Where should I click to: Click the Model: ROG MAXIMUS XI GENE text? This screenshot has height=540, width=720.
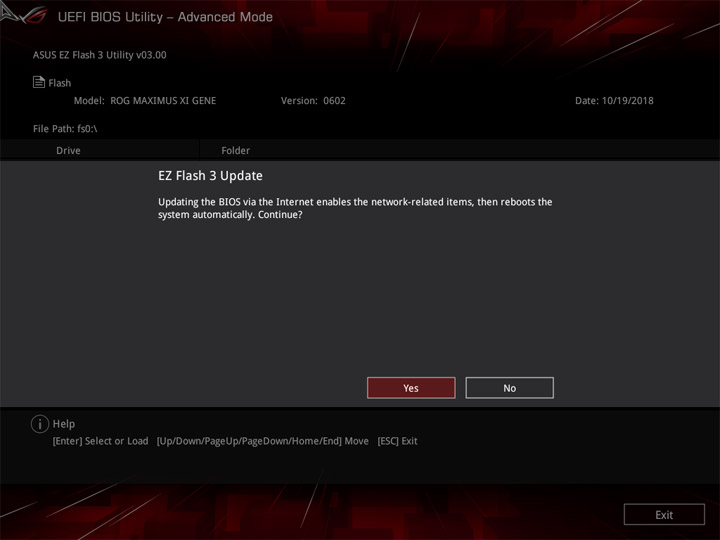coord(145,101)
